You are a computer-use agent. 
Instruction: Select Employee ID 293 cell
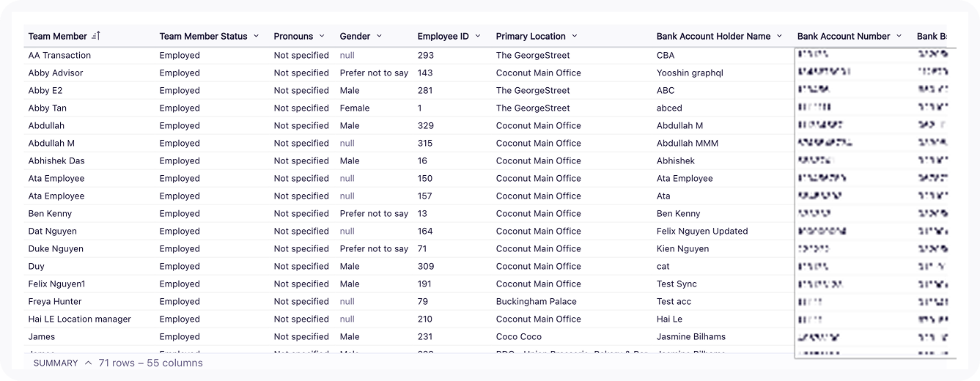pyautogui.click(x=425, y=55)
